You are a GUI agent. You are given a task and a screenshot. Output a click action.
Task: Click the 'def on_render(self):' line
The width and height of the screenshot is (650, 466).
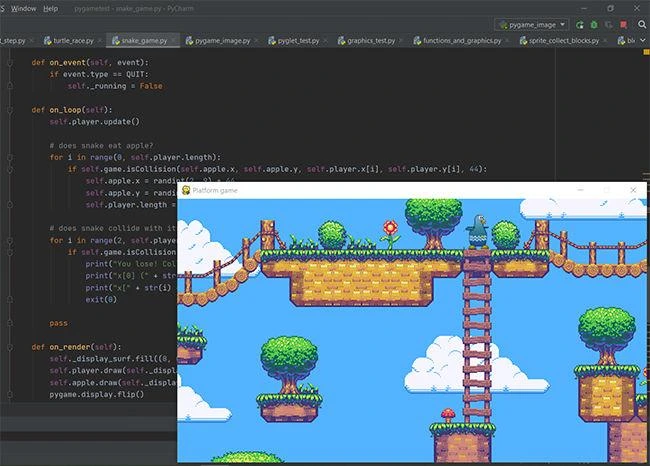point(76,347)
